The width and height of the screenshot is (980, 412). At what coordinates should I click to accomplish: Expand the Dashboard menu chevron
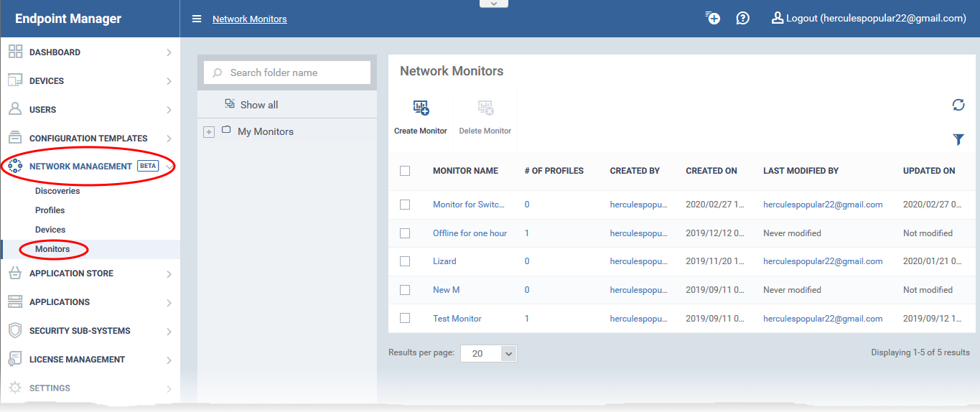169,52
